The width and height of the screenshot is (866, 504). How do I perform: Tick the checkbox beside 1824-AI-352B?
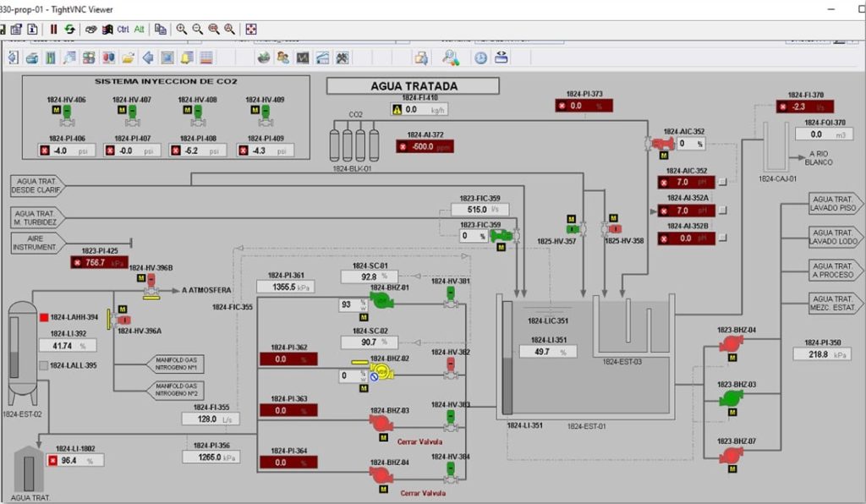[723, 238]
